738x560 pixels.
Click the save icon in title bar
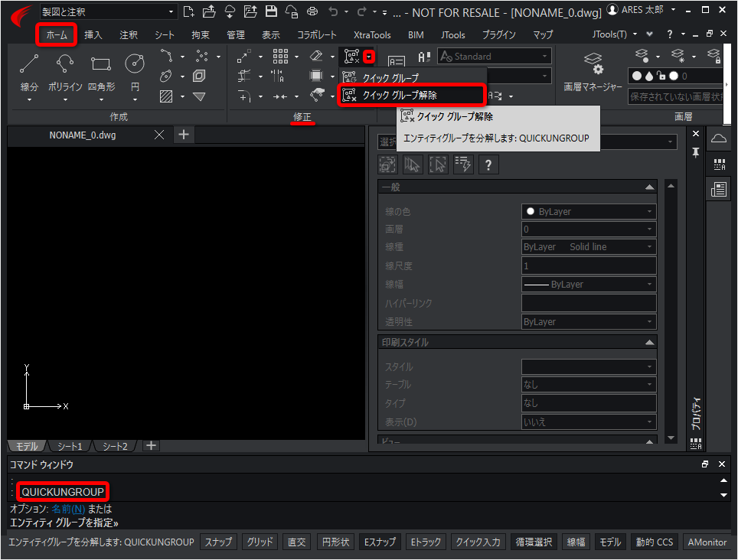270,11
